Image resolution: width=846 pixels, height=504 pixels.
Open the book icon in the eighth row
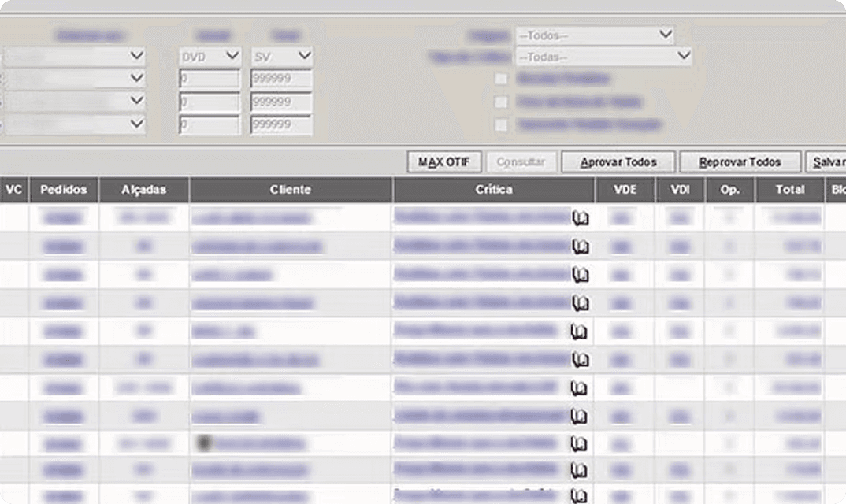click(580, 416)
